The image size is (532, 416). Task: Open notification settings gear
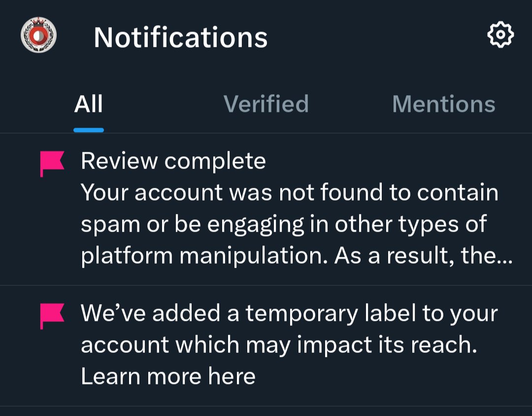click(500, 35)
